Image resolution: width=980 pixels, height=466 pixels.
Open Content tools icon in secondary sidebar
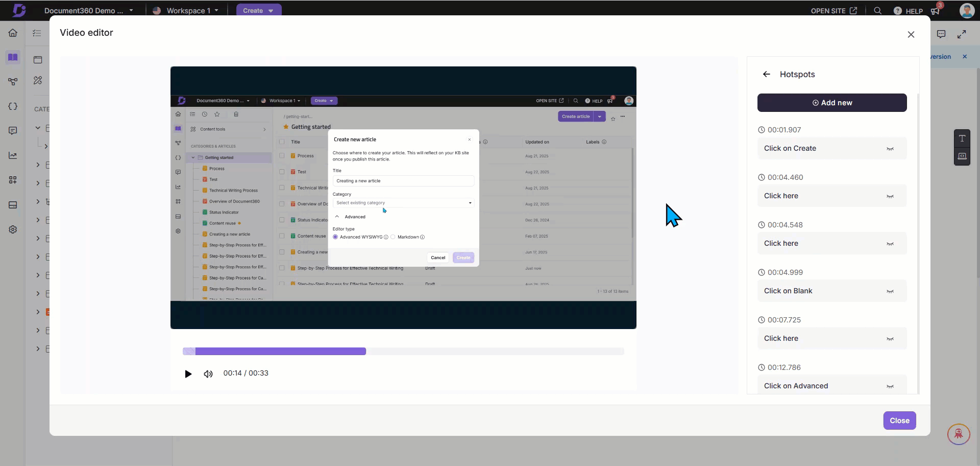38,80
